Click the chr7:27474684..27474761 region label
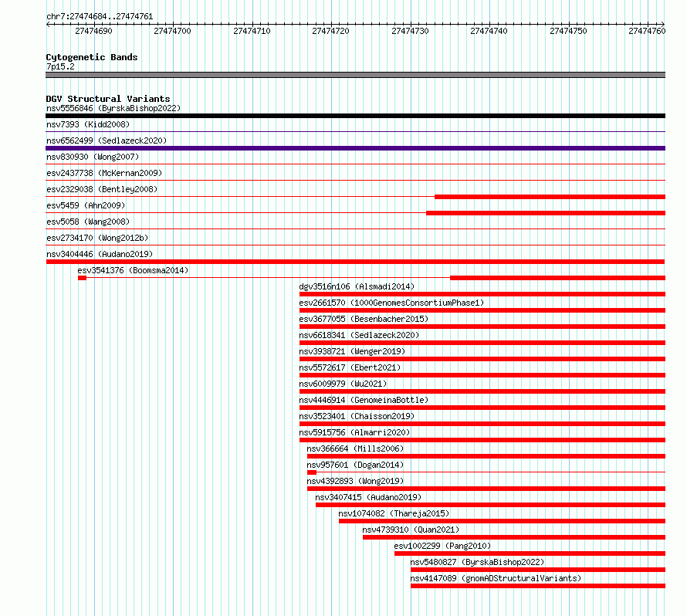 pyautogui.click(x=100, y=17)
